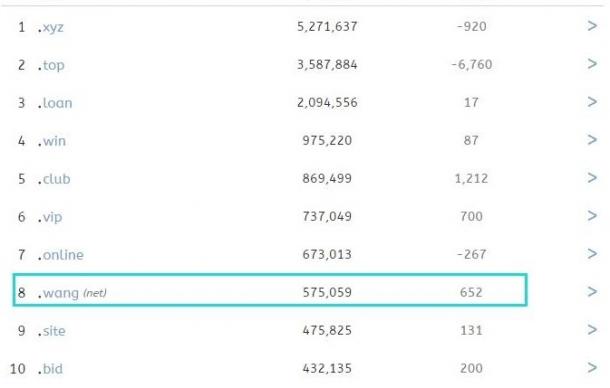Open the .xyz domain link
The height and width of the screenshot is (388, 610).
[x=51, y=28]
